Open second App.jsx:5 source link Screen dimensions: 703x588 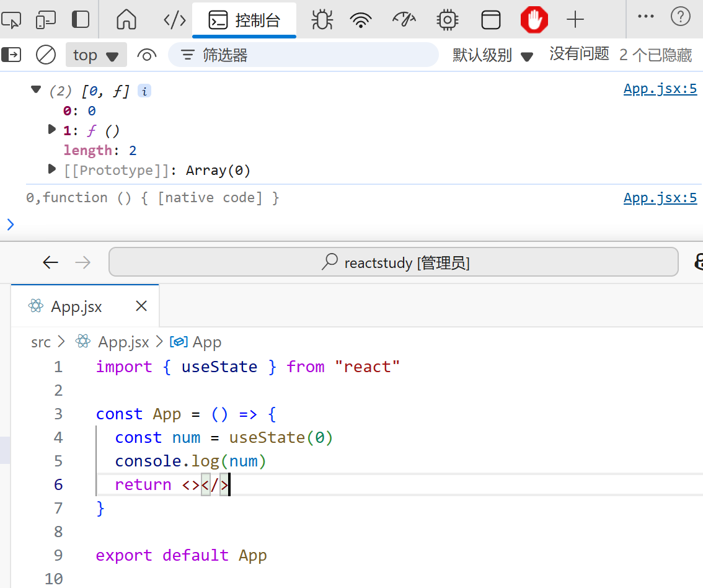[660, 198]
